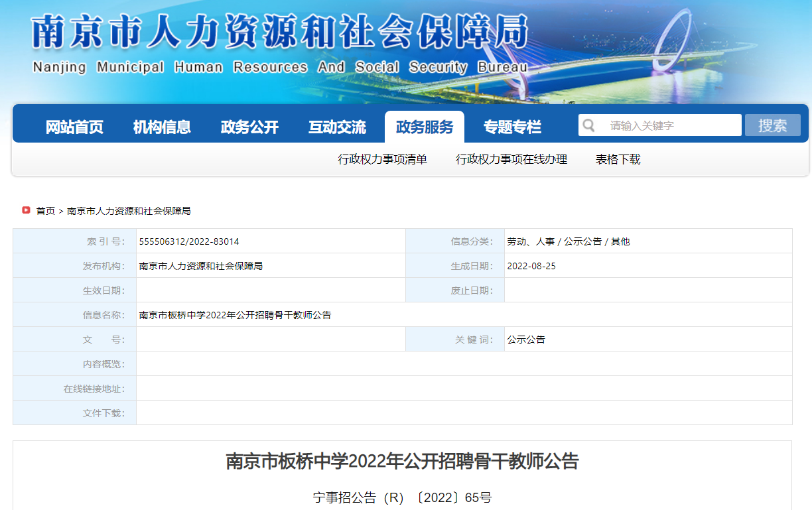Select the date 2022-08-25
The height and width of the screenshot is (510, 812).
click(531, 266)
